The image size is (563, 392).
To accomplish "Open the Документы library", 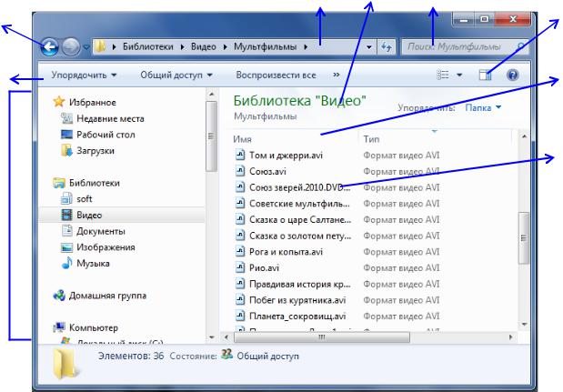I will (x=101, y=231).
